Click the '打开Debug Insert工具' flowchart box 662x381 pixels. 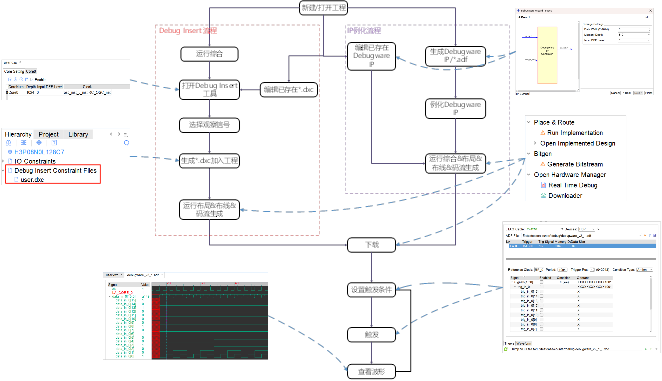click(x=209, y=90)
